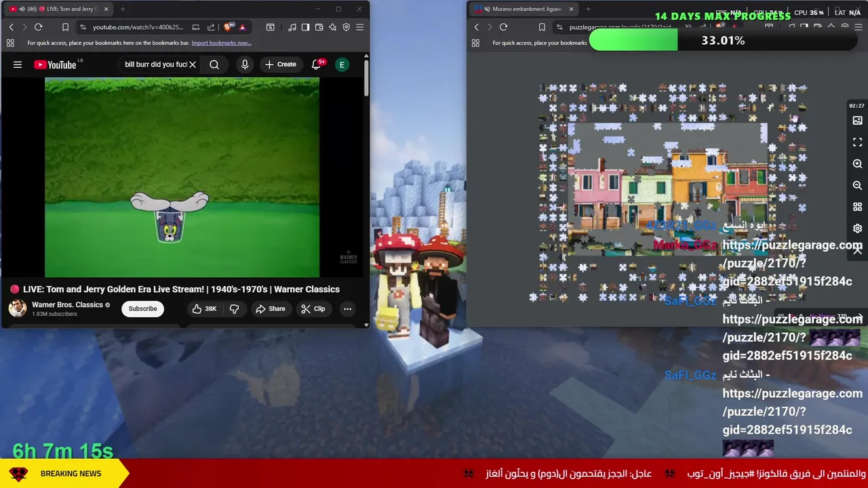The height and width of the screenshot is (488, 868).
Task: Toggle puzzle fullscreen mode
Action: tap(857, 142)
